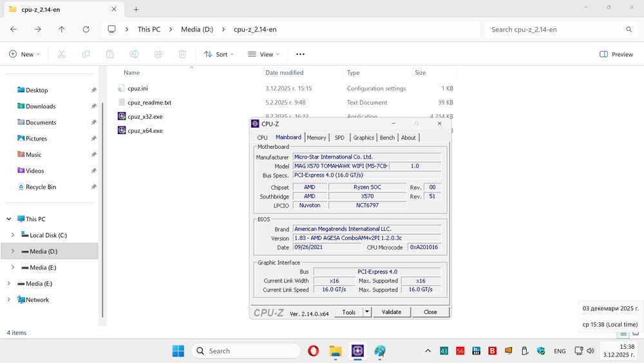644x363 pixels.
Task: Sort by Type column header
Action: pos(353,73)
